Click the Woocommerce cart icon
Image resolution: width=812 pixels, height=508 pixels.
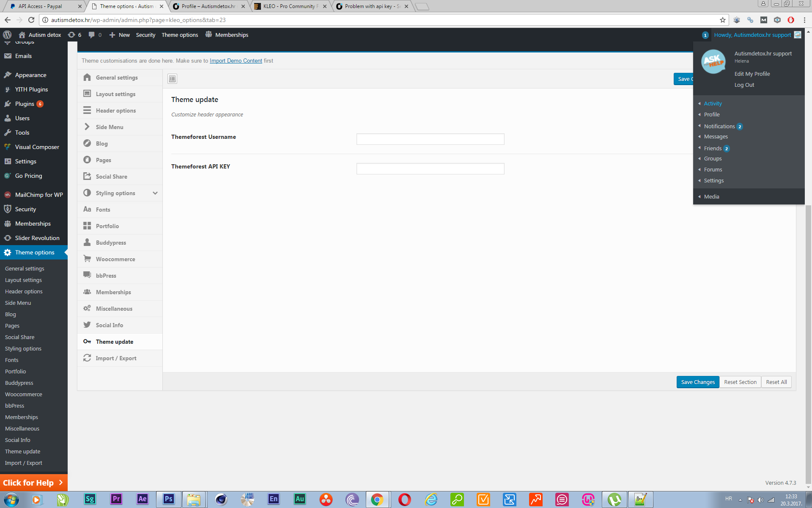[87, 259]
